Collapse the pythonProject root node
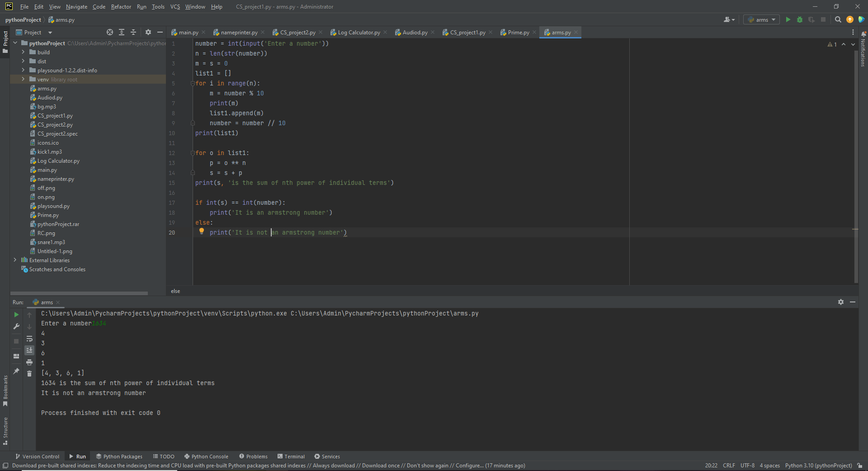 coord(15,43)
